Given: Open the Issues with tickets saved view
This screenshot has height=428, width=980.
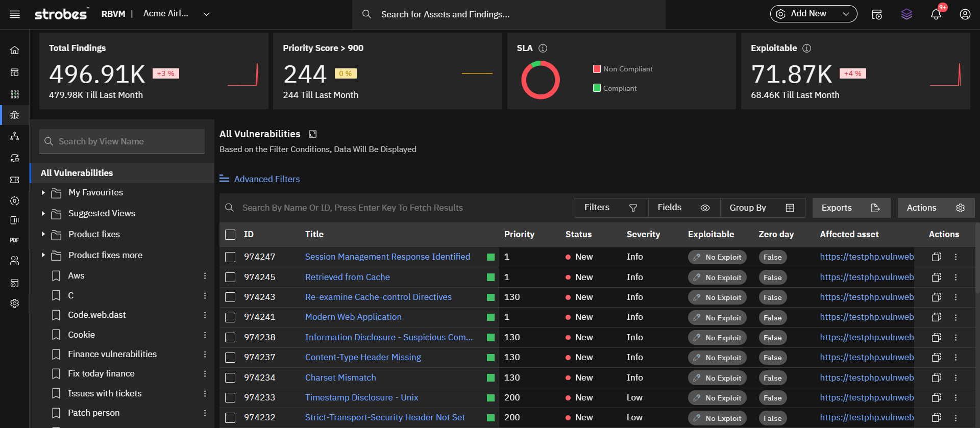Looking at the screenshot, I should point(105,394).
